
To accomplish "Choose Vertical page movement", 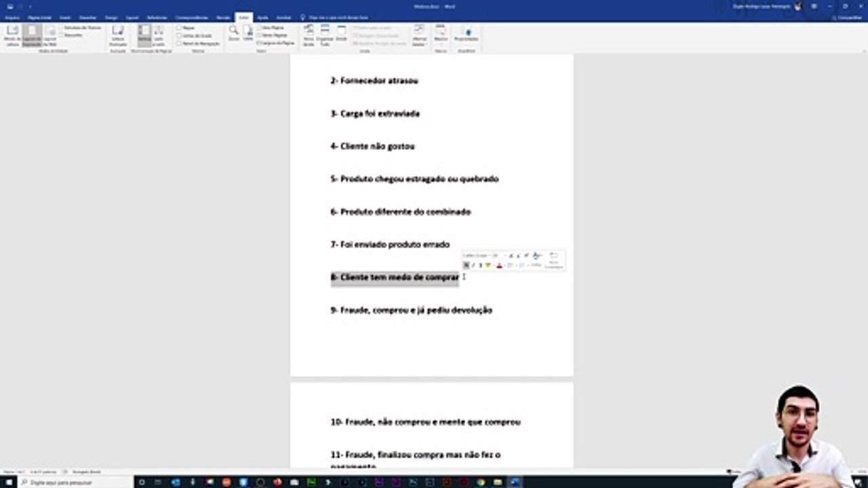I will (144, 35).
